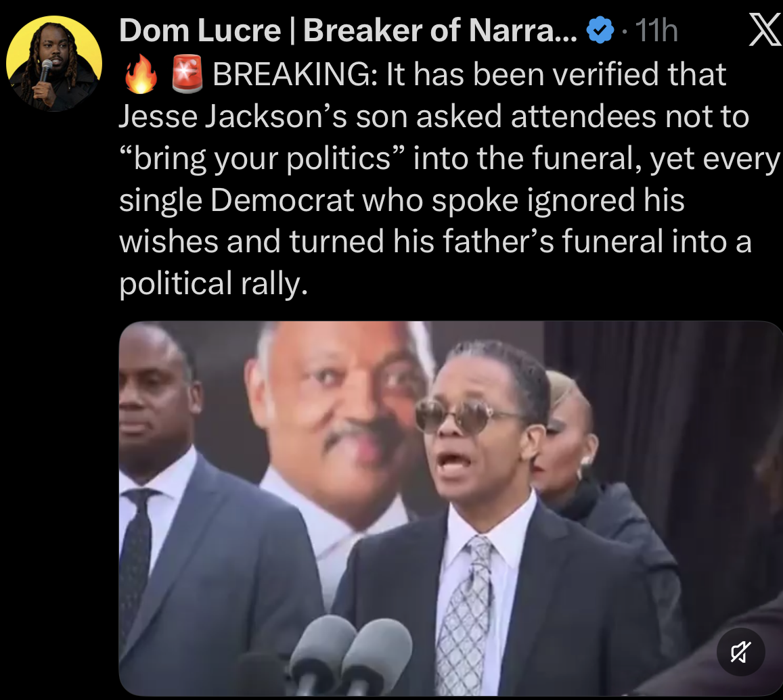This screenshot has height=700, width=783.
Task: Open the post via the 11h timestamp
Action: click(x=656, y=30)
